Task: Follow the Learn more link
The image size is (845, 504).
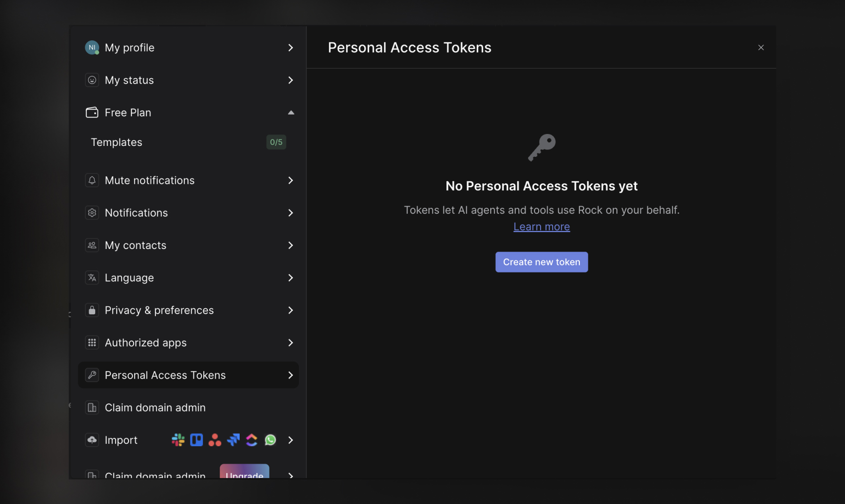Action: click(x=542, y=227)
